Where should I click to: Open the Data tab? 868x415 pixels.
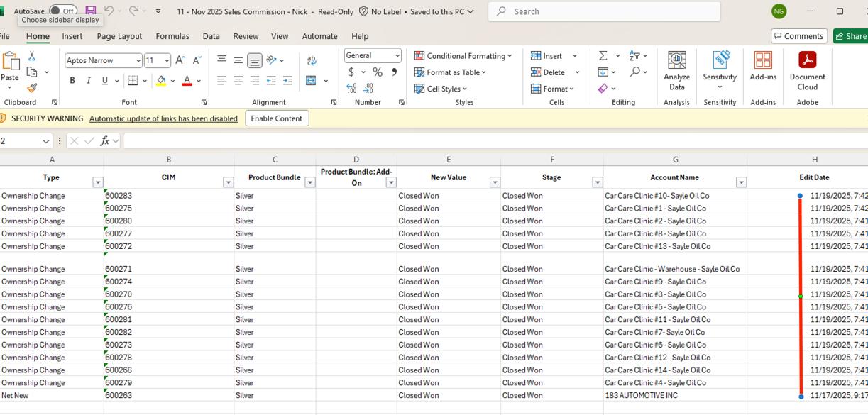coord(211,36)
